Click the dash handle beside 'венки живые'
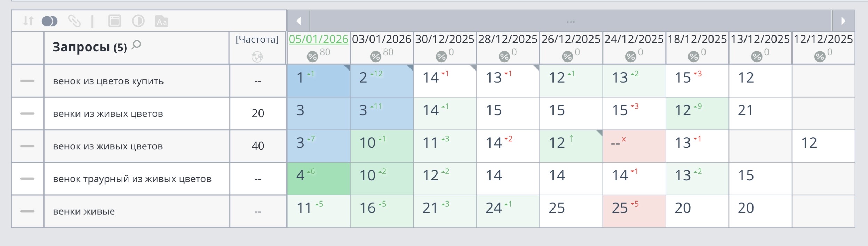Image resolution: width=868 pixels, height=246 pixels. [x=27, y=211]
